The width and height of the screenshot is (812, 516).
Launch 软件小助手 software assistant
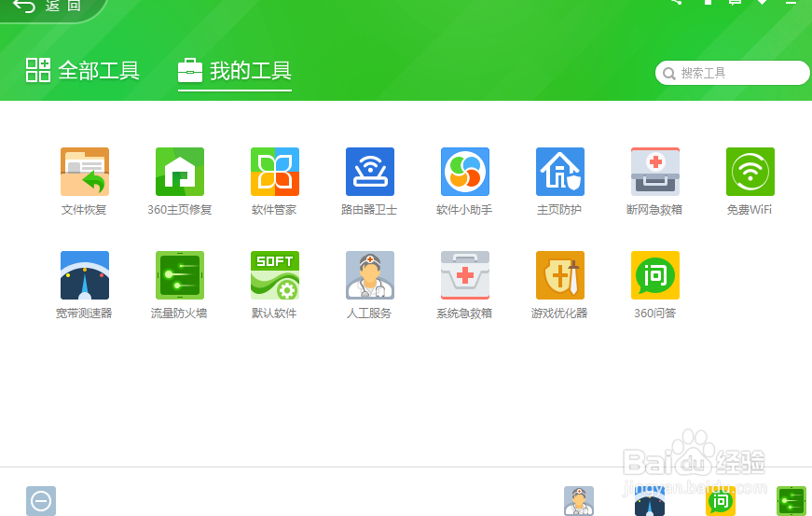coord(465,172)
